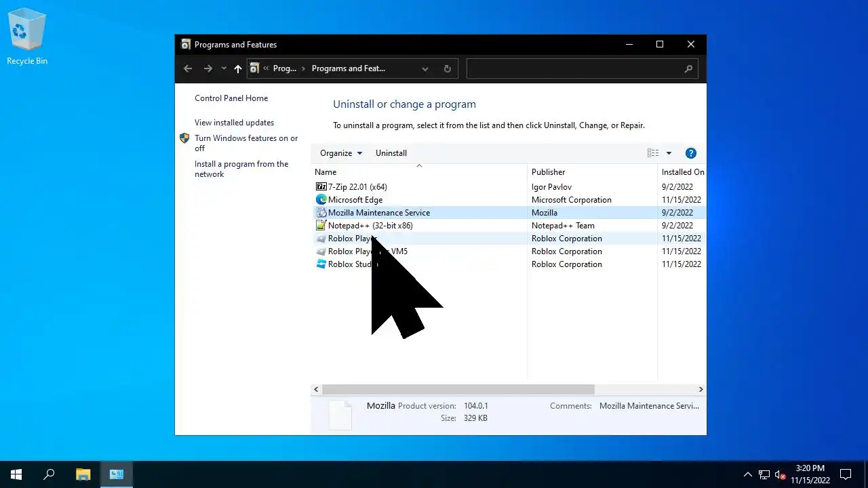
Task: Click the Programs and Features title icon
Action: coord(186,45)
